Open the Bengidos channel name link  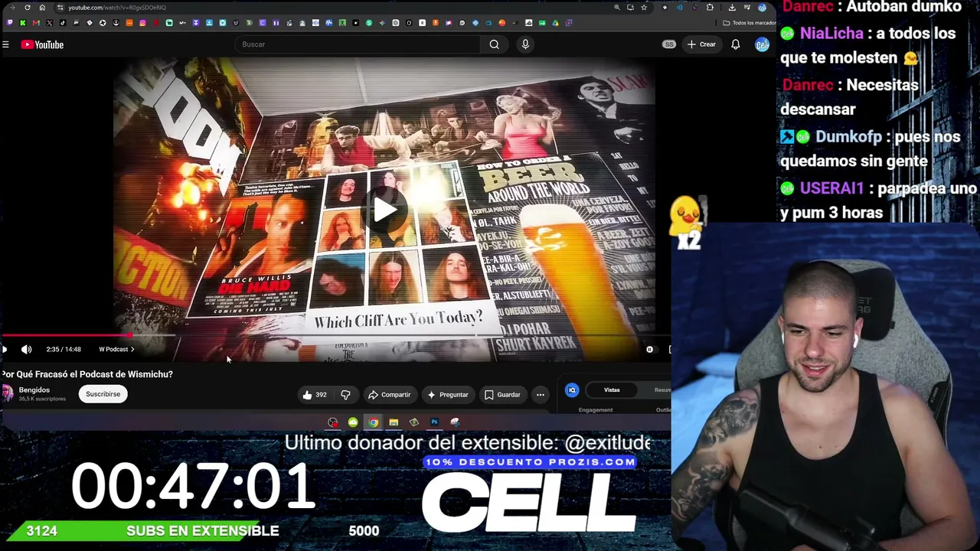coord(34,390)
